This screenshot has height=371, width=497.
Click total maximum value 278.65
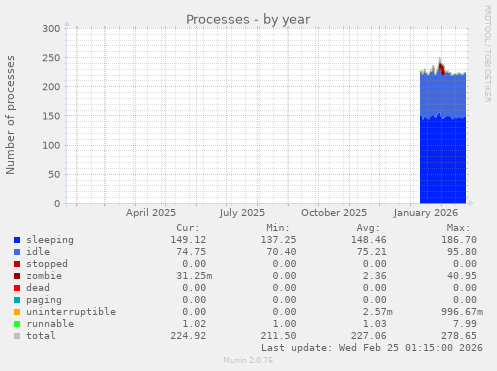tap(459, 336)
